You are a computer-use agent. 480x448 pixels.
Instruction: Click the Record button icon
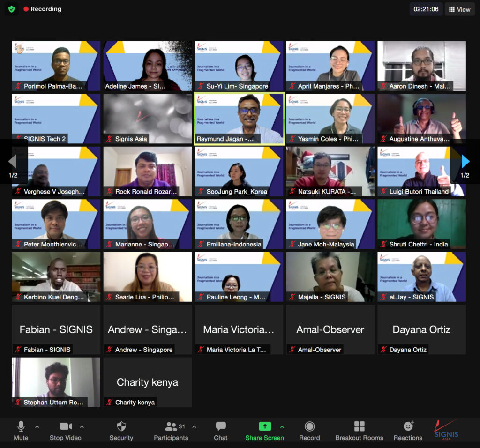[309, 426]
